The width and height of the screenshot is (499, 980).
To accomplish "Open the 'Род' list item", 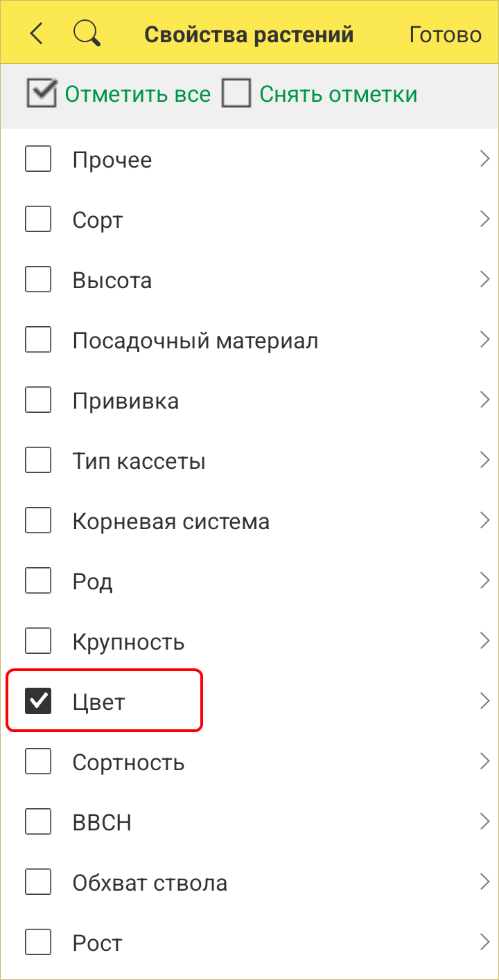I will (93, 581).
